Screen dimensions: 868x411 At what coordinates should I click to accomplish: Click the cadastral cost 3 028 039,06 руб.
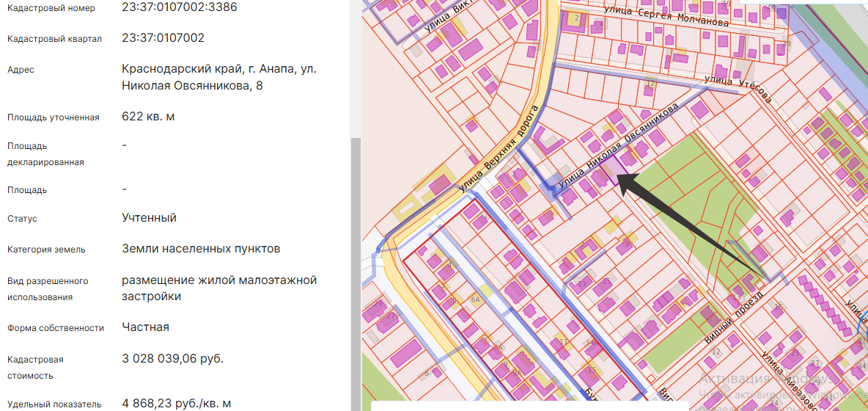tap(172, 359)
